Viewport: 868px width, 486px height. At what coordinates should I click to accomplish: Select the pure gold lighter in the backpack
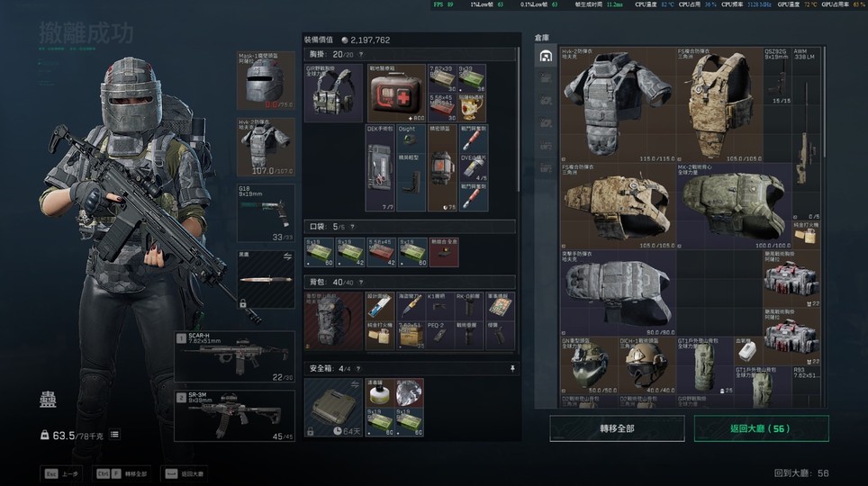pos(380,336)
